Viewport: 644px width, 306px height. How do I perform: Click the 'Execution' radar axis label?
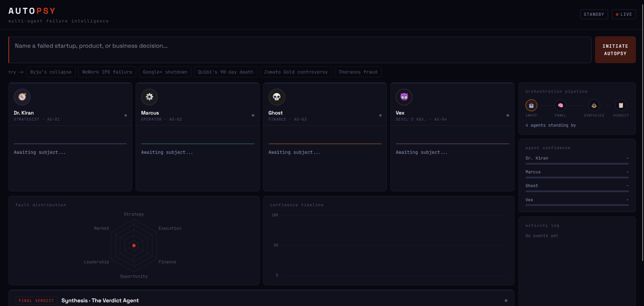tap(170, 228)
